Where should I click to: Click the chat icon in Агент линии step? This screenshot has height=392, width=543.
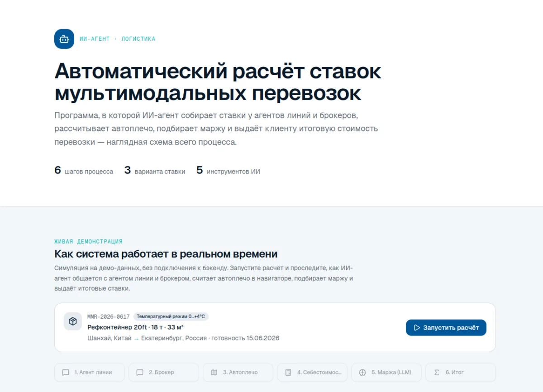click(66, 373)
